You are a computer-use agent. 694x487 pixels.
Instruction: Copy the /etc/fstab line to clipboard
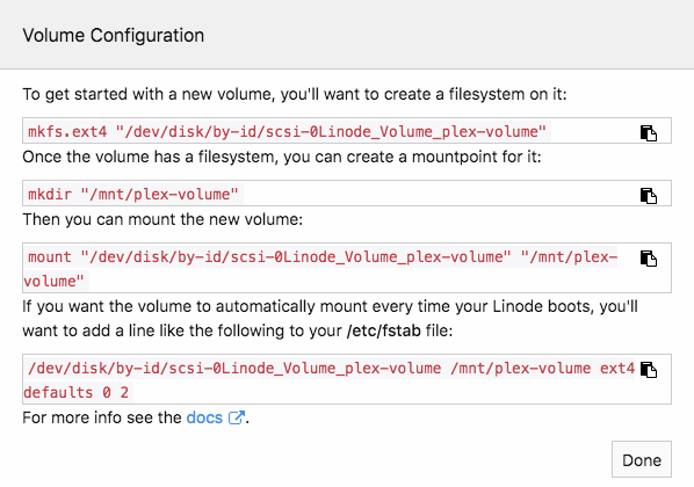[x=648, y=370]
